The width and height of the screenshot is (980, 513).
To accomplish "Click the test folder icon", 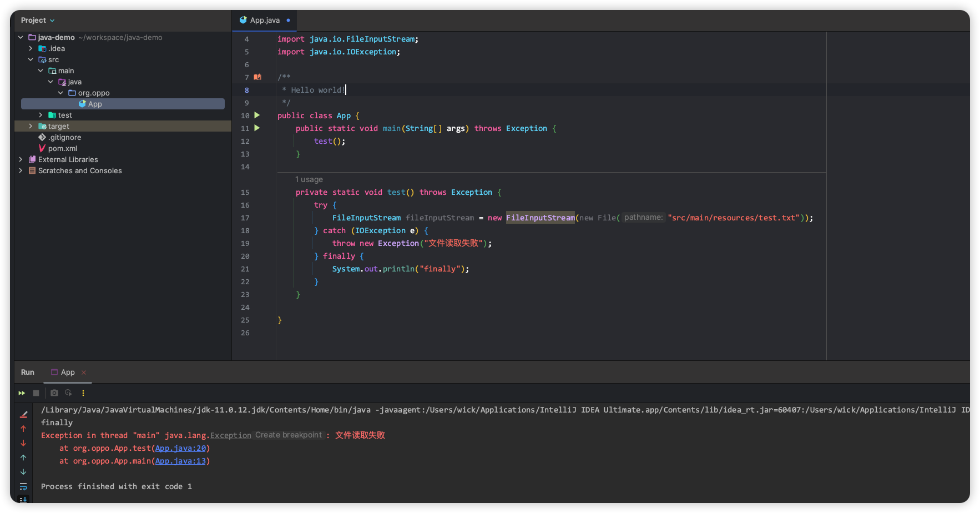I will pos(52,115).
